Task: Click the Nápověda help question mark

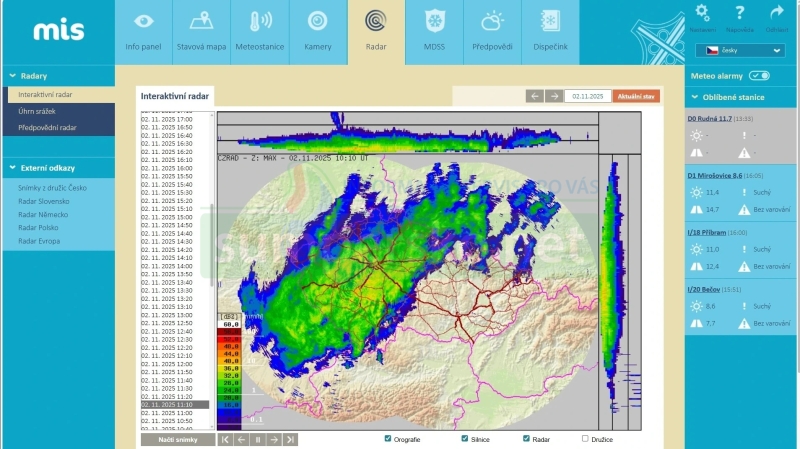Action: (740, 14)
